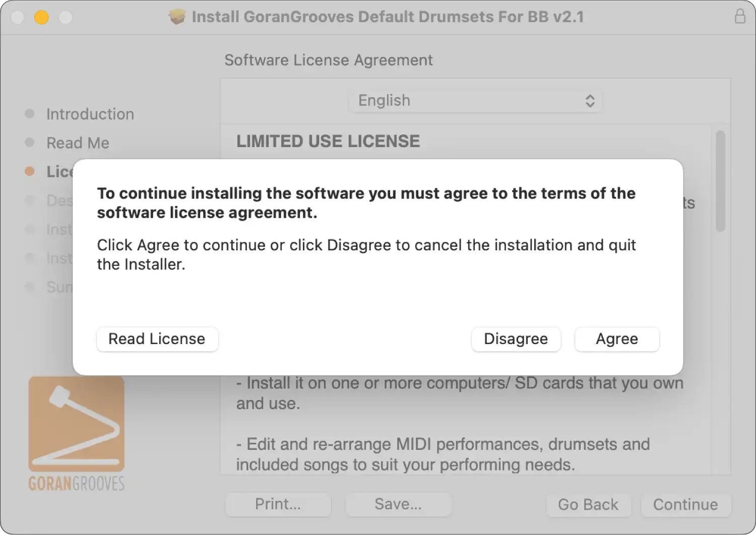756x535 pixels.
Task: Click the dialog's bold agreement message
Action: coord(366,203)
